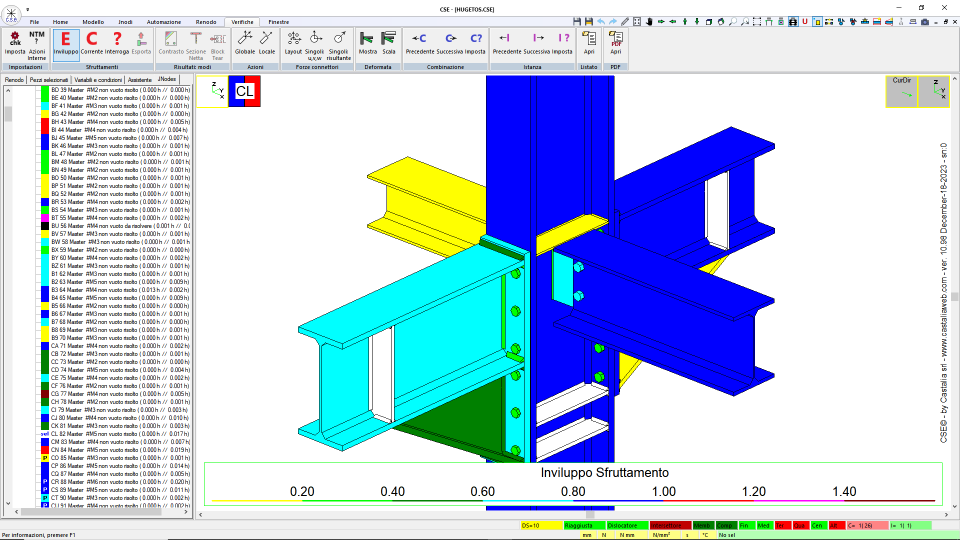Viewport: 960px width, 540px height.
Task: Open the connector forces Layout tool
Action: click(293, 43)
